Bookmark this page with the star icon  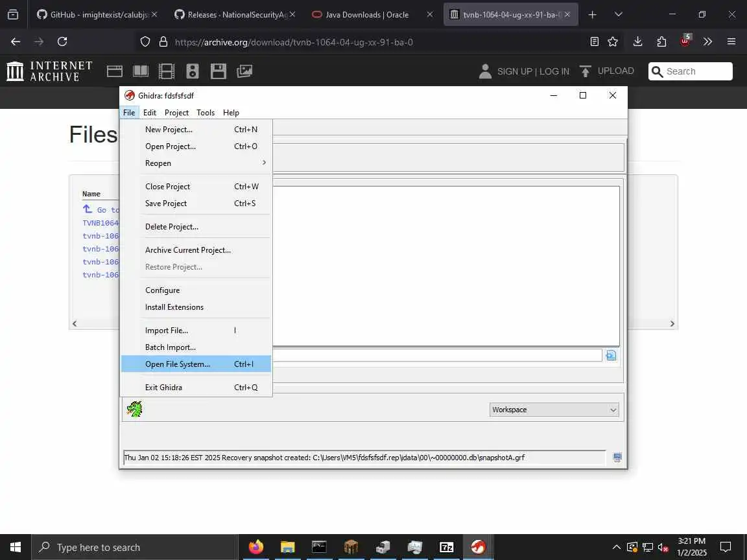click(613, 42)
